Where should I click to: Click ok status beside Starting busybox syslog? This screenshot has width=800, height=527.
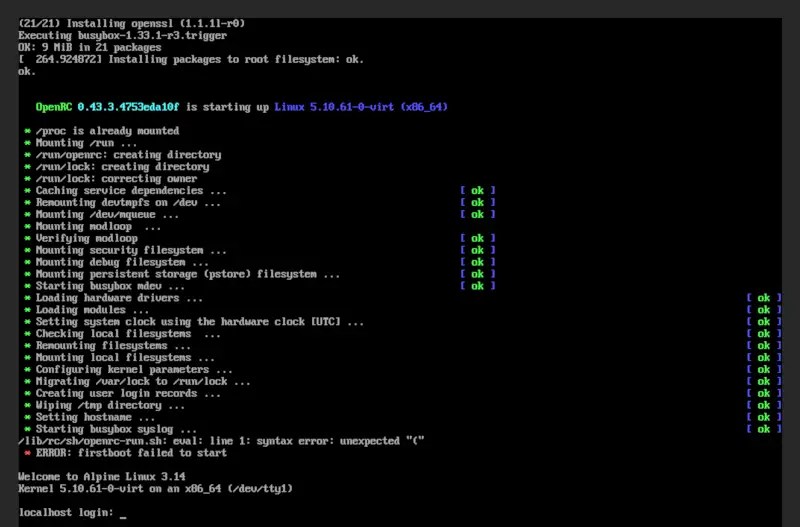764,429
